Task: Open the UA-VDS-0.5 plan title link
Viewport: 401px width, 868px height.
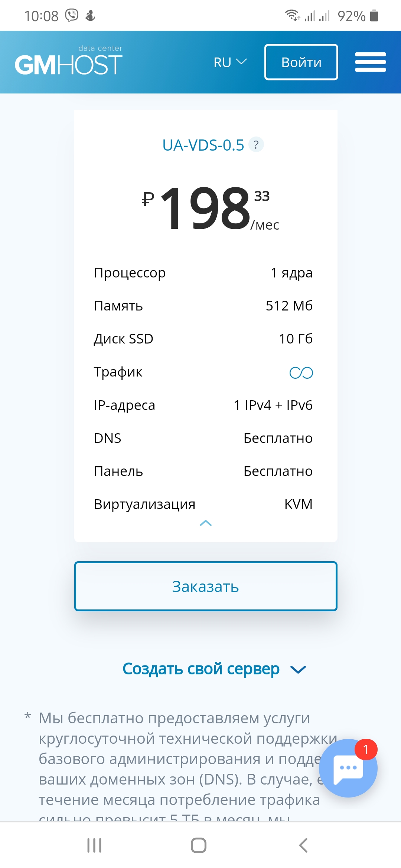Action: (x=203, y=145)
